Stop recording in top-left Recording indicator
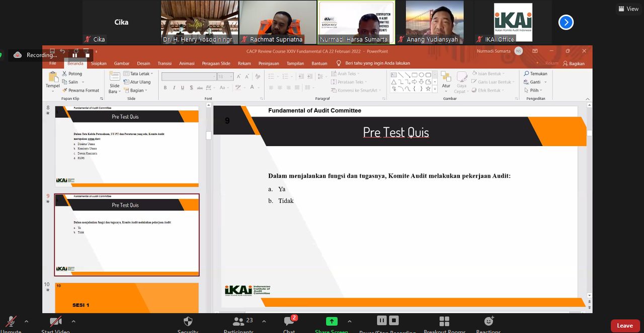Image resolution: width=644 pixels, height=333 pixels. click(x=87, y=55)
